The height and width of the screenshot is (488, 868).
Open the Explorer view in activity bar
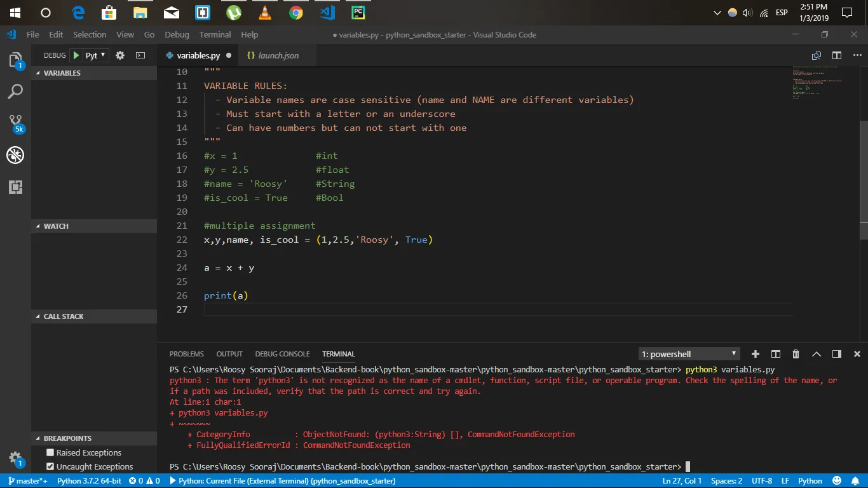[x=15, y=60]
